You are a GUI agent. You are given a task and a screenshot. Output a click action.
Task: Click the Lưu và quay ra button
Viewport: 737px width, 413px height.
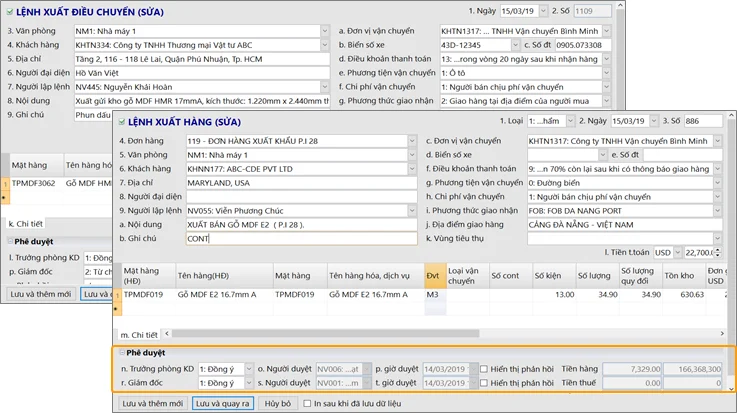222,403
